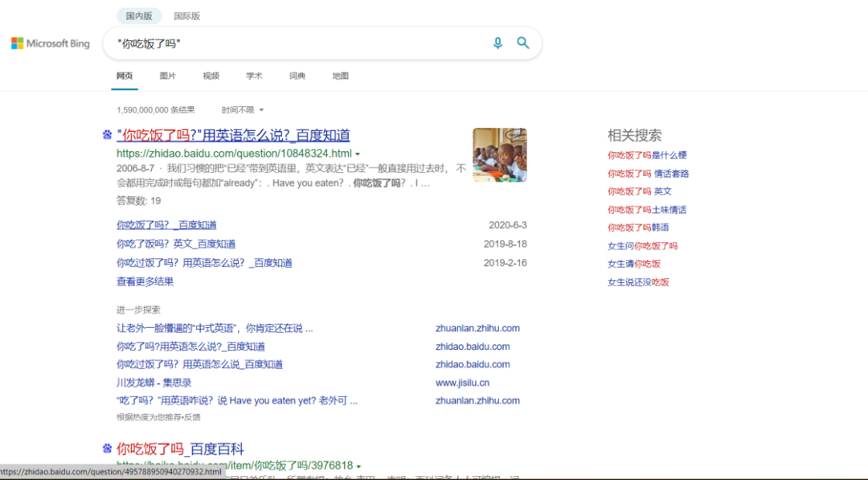Image resolution: width=868 pixels, height=480 pixels.
Task: Open the 查看更多结果 link
Action: (x=145, y=281)
